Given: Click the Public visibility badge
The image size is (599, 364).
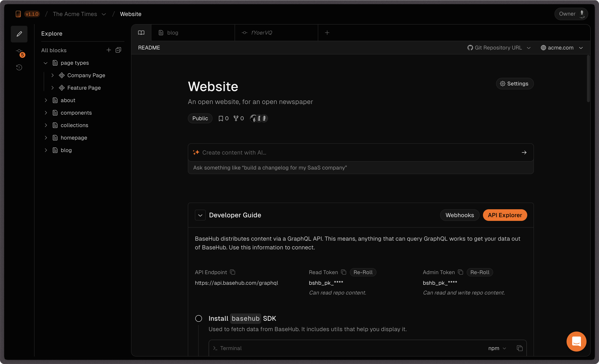Looking at the screenshot, I should (x=200, y=118).
